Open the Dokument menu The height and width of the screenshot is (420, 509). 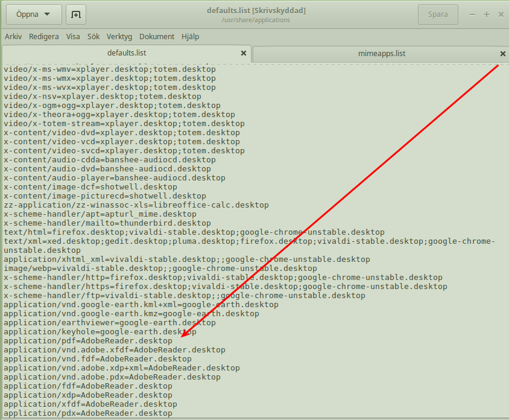(x=157, y=37)
